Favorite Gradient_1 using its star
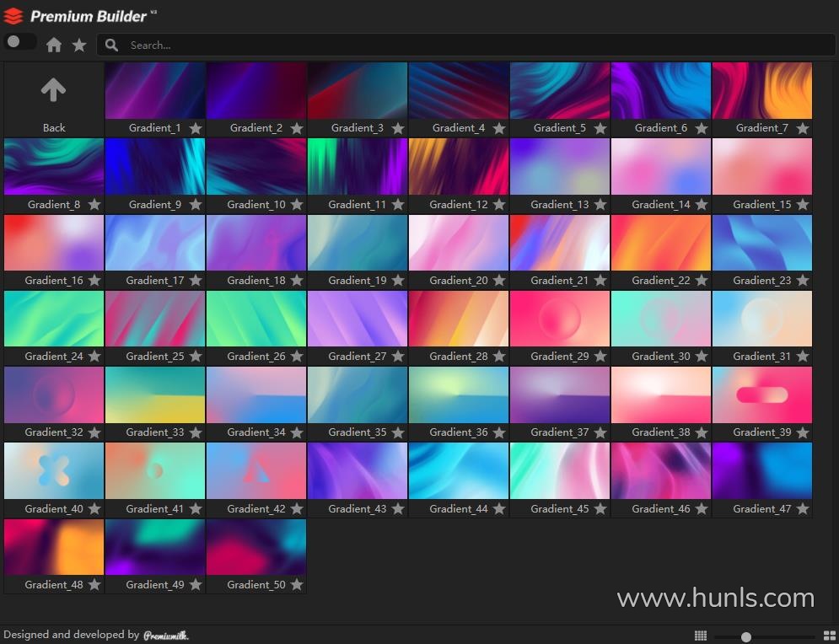839x644 pixels. tap(196, 128)
